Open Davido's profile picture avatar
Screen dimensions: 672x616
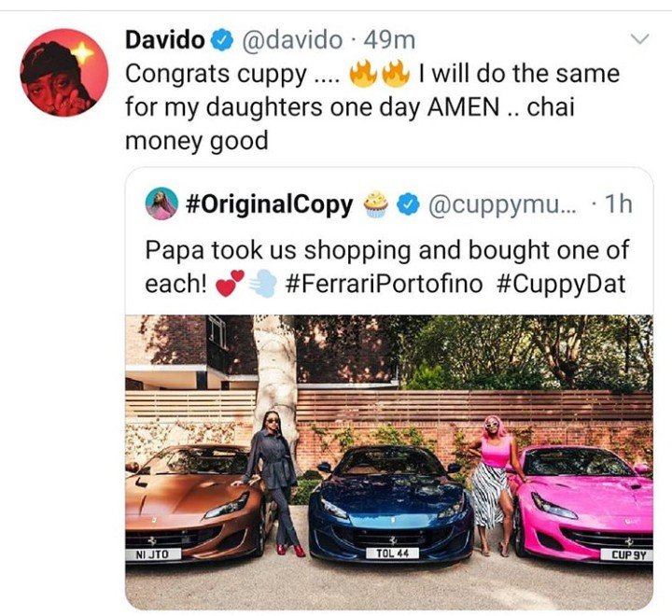click(64, 73)
